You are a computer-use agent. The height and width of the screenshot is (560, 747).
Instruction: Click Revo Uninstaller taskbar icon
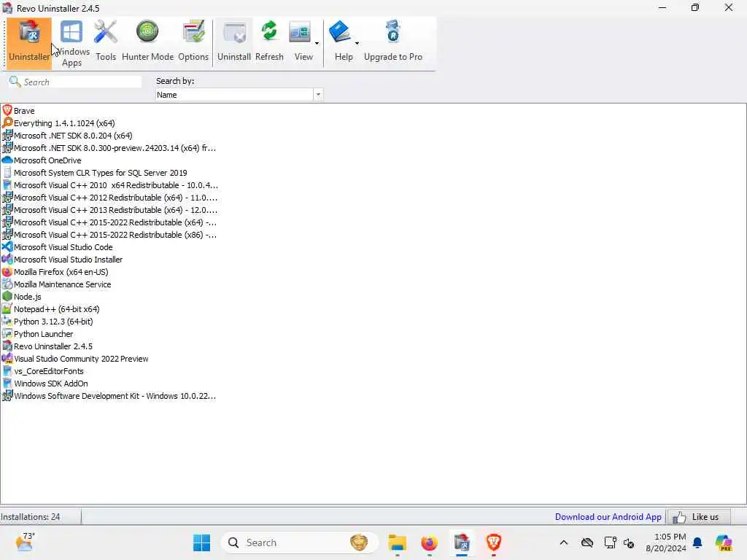pos(461,542)
